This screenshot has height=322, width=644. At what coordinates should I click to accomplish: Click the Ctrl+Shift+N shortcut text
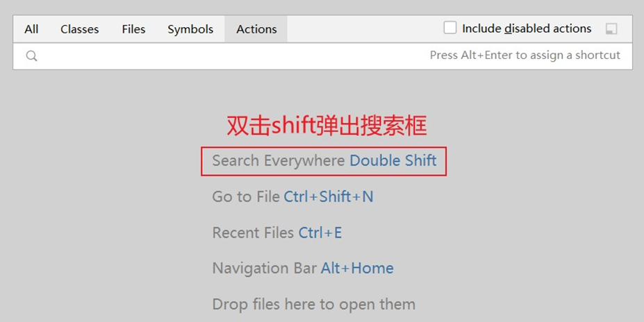pyautogui.click(x=329, y=196)
